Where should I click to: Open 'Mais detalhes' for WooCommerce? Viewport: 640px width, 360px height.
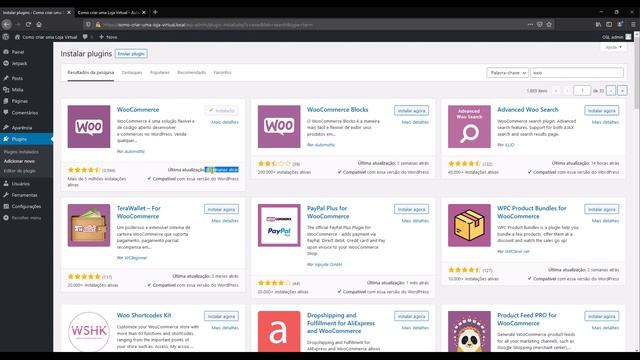click(x=225, y=122)
